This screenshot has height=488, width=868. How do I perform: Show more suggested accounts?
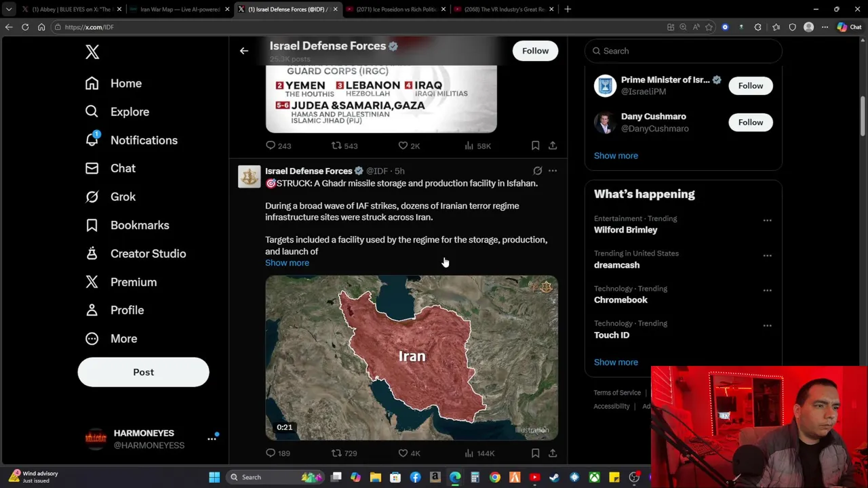[x=616, y=156]
